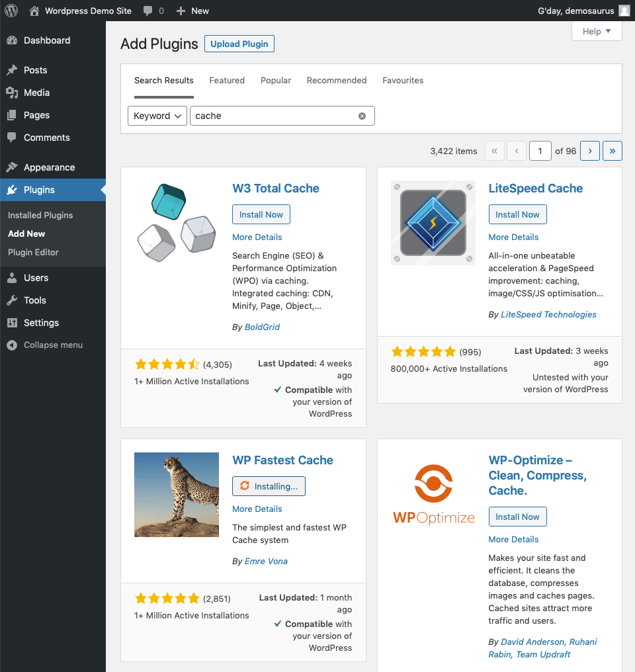Click Plugins plug icon in sidebar
635x672 pixels.
(x=12, y=190)
